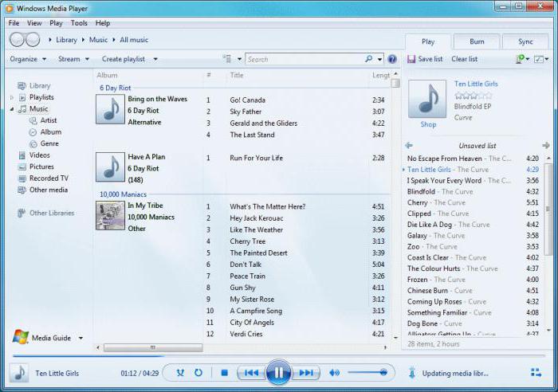Open the search options dropdown arrow
This screenshot has width=558, height=392.
coord(379,59)
